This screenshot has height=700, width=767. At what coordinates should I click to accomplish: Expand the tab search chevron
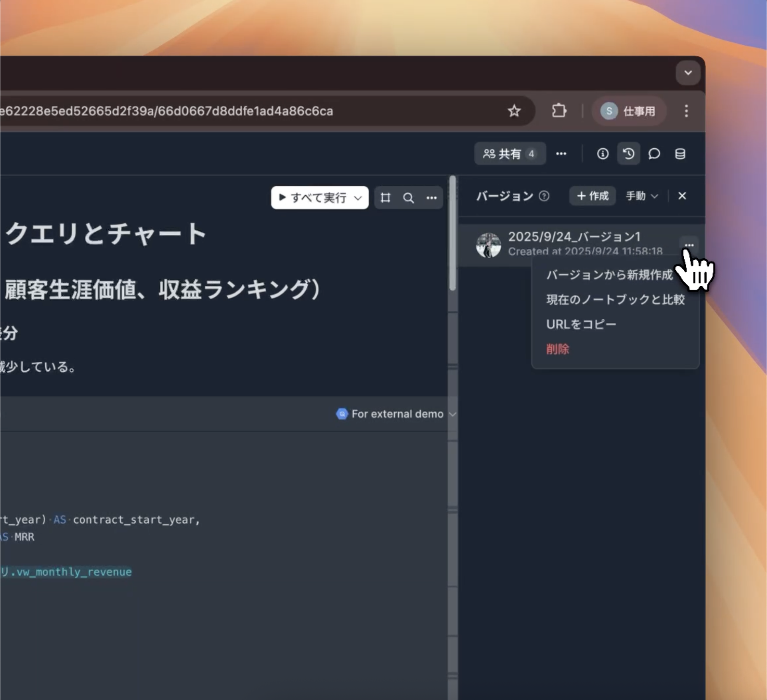[688, 73]
